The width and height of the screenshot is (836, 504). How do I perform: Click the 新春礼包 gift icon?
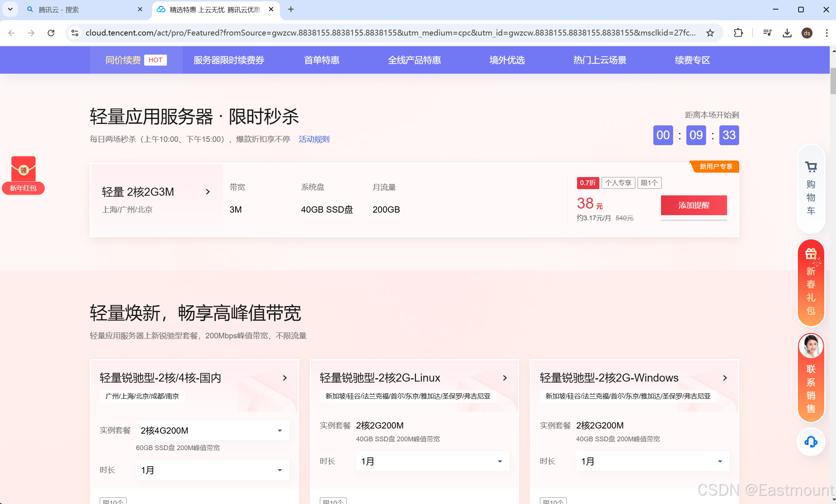point(811,254)
